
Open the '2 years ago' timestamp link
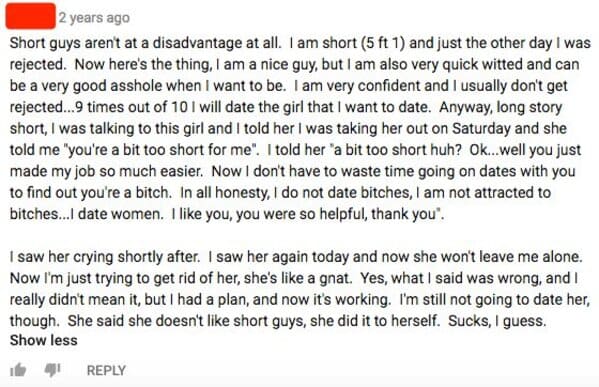[94, 18]
